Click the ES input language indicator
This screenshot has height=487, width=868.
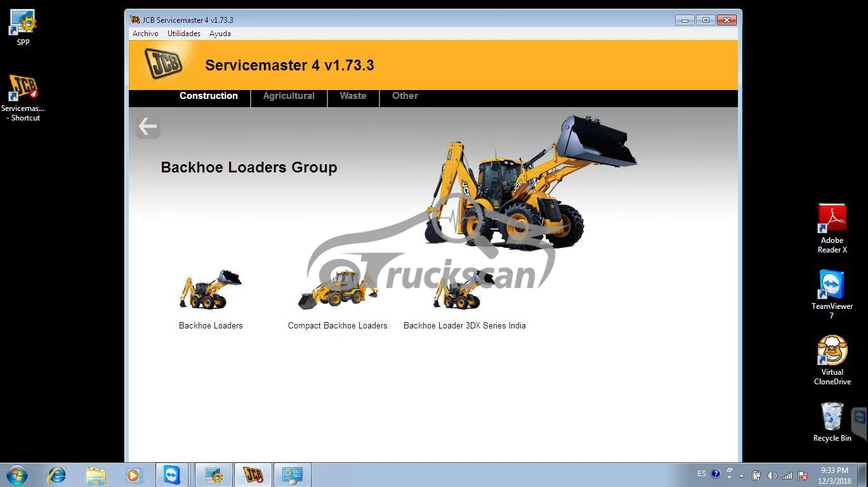pos(702,474)
